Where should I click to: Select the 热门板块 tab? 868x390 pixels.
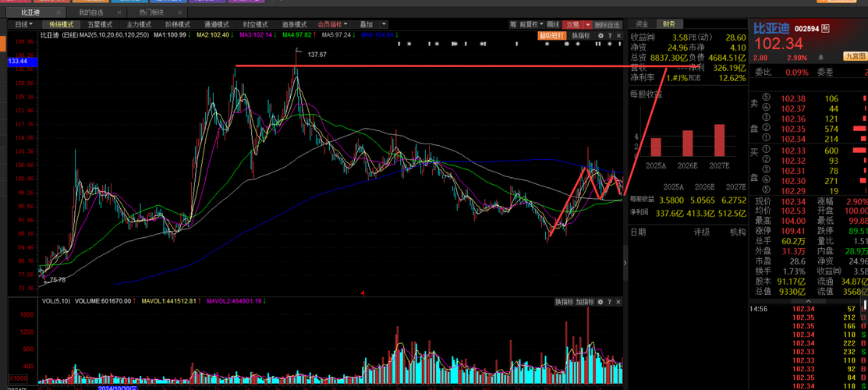(150, 12)
